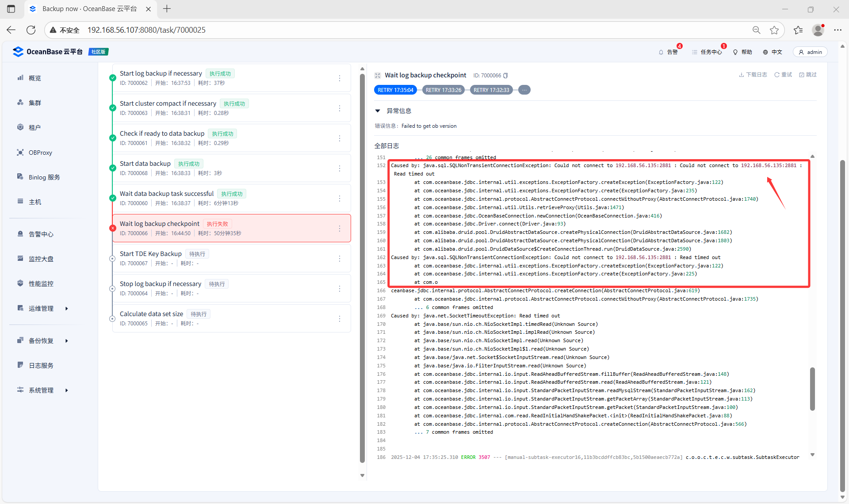This screenshot has height=504, width=849.
Task: Click the alarm bell icon in header
Action: point(661,52)
